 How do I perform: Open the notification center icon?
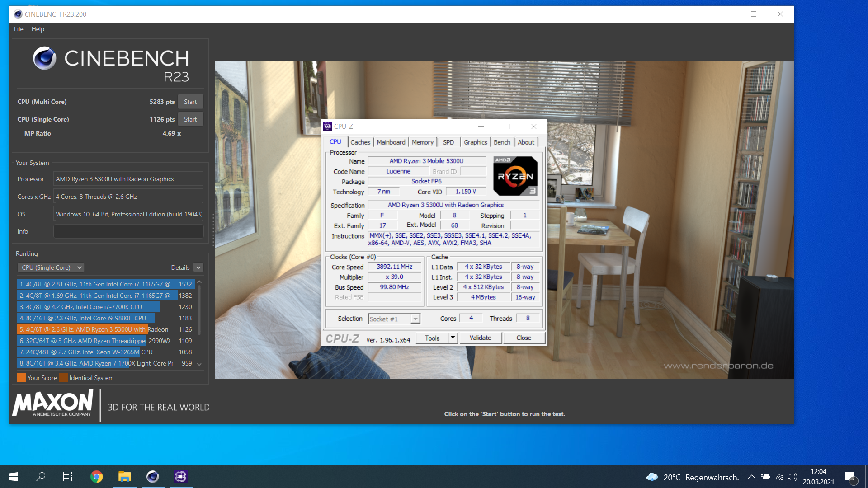[x=850, y=477]
